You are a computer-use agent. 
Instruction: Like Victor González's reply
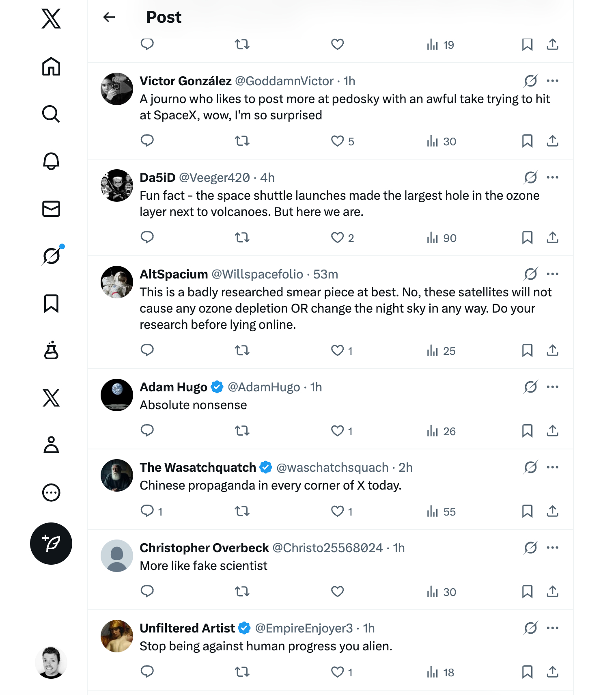(337, 141)
